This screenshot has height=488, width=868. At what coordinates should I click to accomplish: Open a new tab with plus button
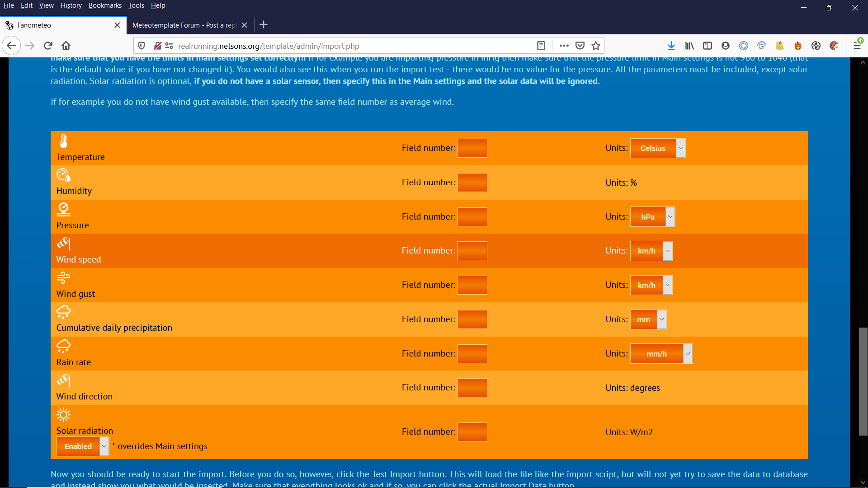264,25
